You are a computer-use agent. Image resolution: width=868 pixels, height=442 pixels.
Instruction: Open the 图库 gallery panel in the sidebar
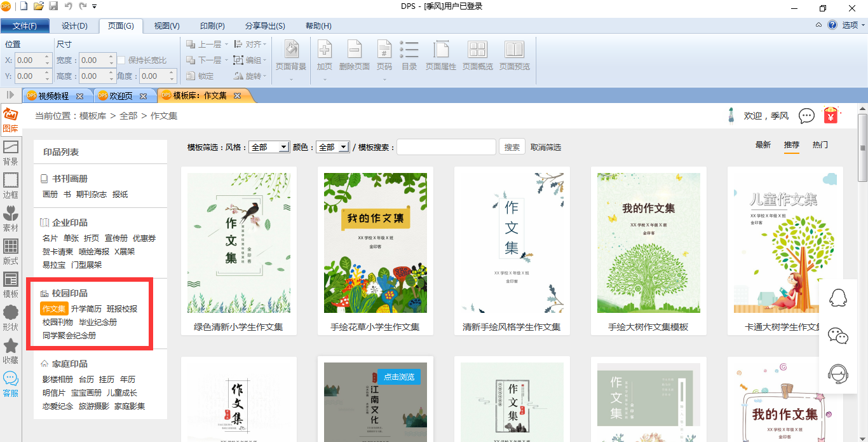[11, 120]
